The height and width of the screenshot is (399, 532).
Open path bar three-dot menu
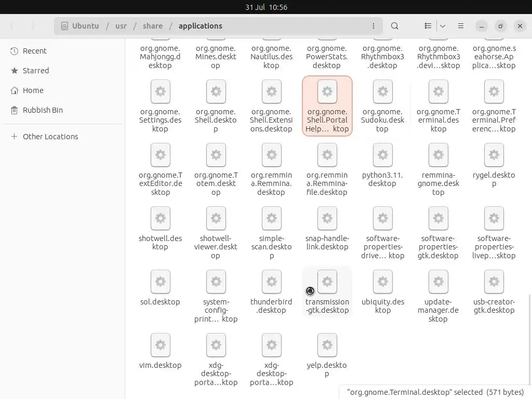pos(374,26)
